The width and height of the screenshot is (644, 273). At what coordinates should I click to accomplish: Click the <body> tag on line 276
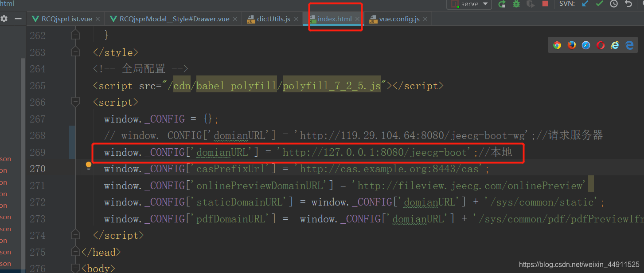(98, 268)
